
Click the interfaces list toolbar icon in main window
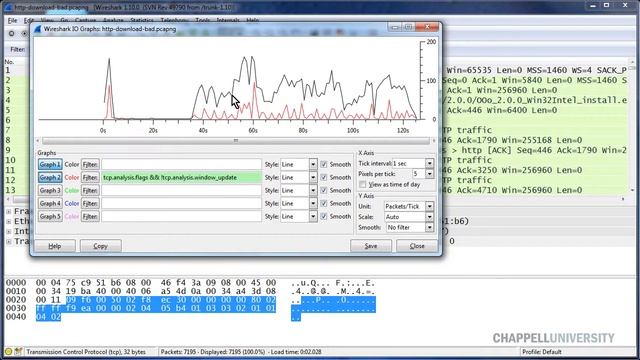pyautogui.click(x=11, y=33)
